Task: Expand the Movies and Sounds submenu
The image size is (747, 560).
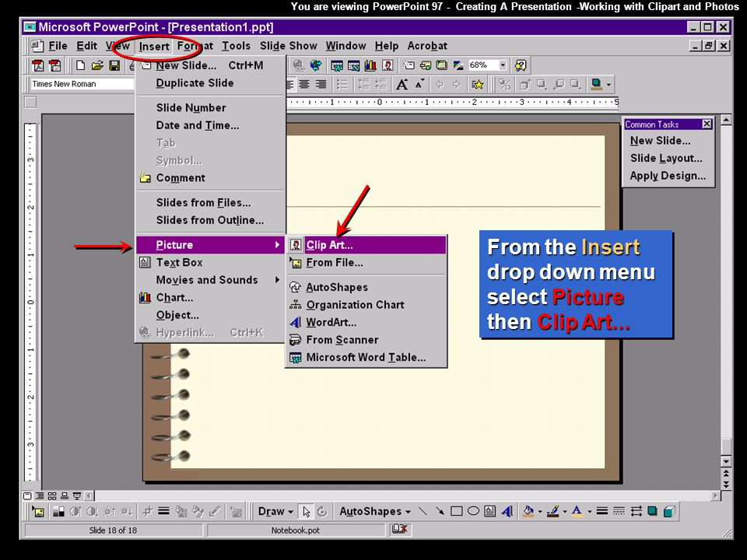Action: click(x=210, y=280)
